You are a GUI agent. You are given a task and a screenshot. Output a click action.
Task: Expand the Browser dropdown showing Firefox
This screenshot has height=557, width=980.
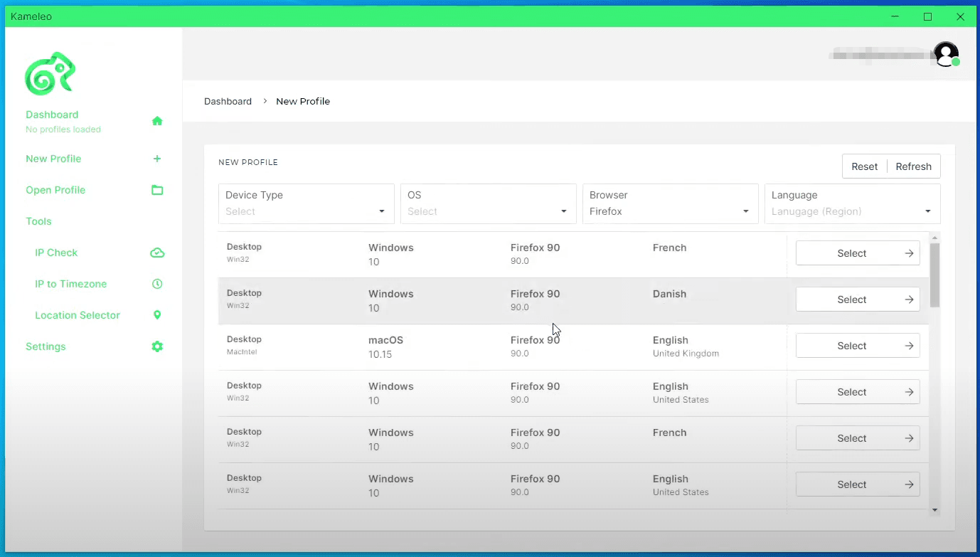(670, 204)
